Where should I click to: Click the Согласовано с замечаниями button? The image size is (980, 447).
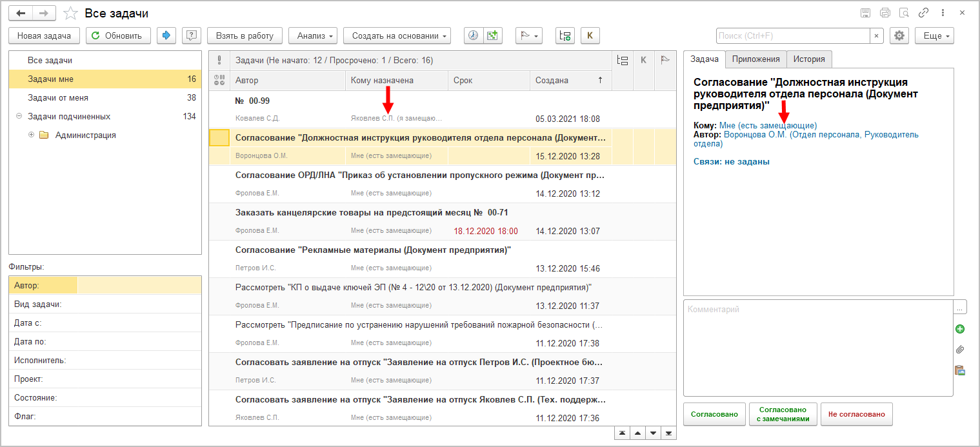(783, 414)
